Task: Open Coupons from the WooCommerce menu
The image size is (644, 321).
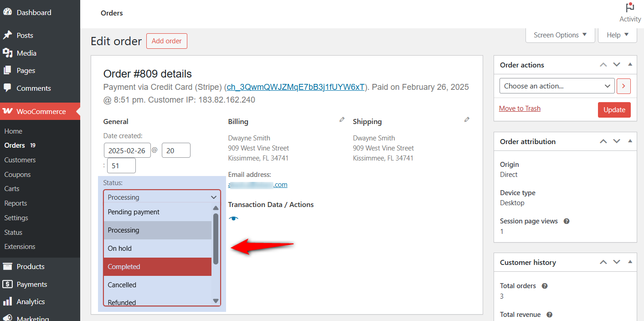Action: click(x=17, y=174)
